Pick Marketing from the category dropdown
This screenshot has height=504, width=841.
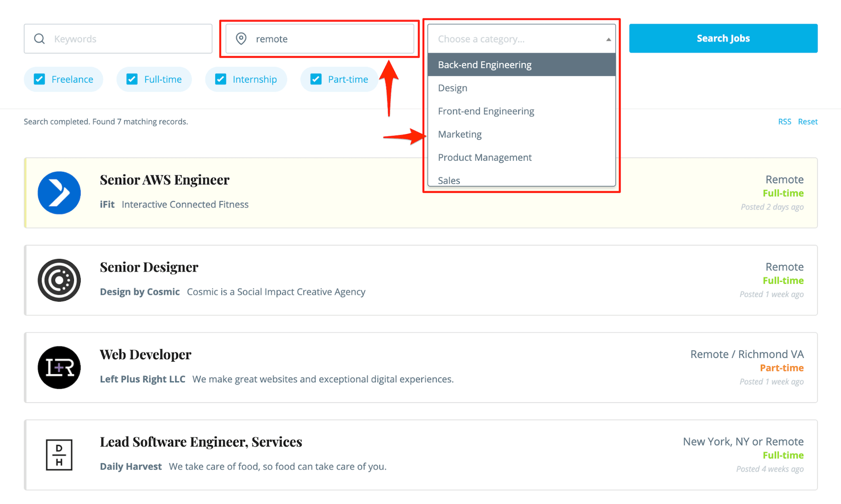pyautogui.click(x=460, y=134)
